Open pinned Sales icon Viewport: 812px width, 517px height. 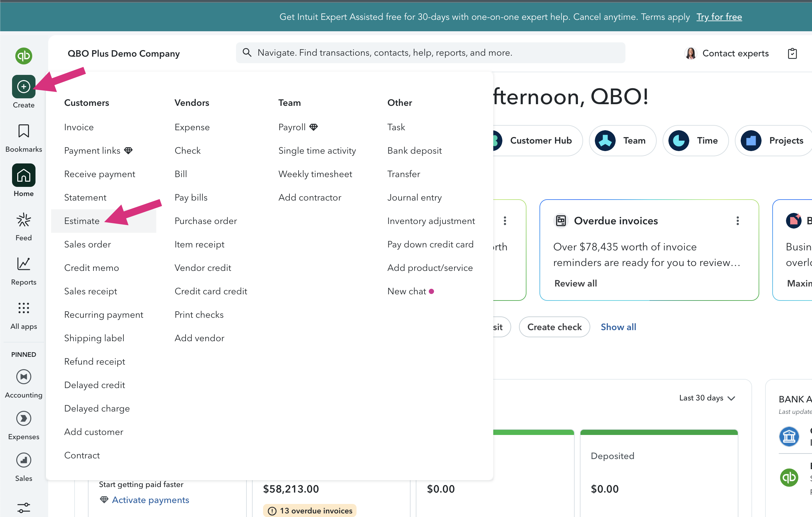[x=23, y=460]
